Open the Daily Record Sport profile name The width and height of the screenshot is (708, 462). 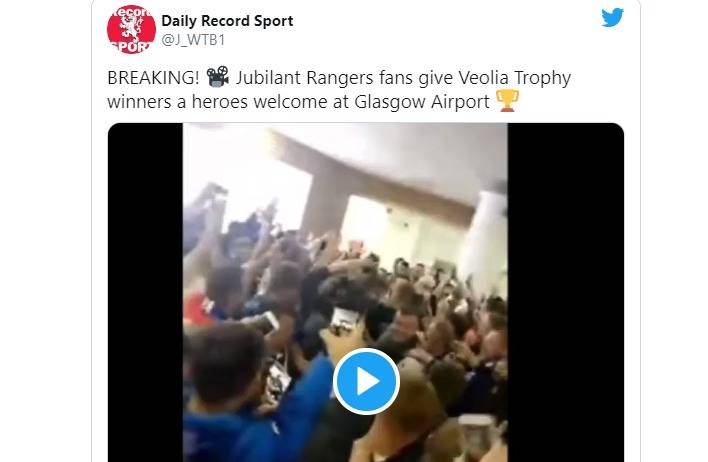coord(227,21)
